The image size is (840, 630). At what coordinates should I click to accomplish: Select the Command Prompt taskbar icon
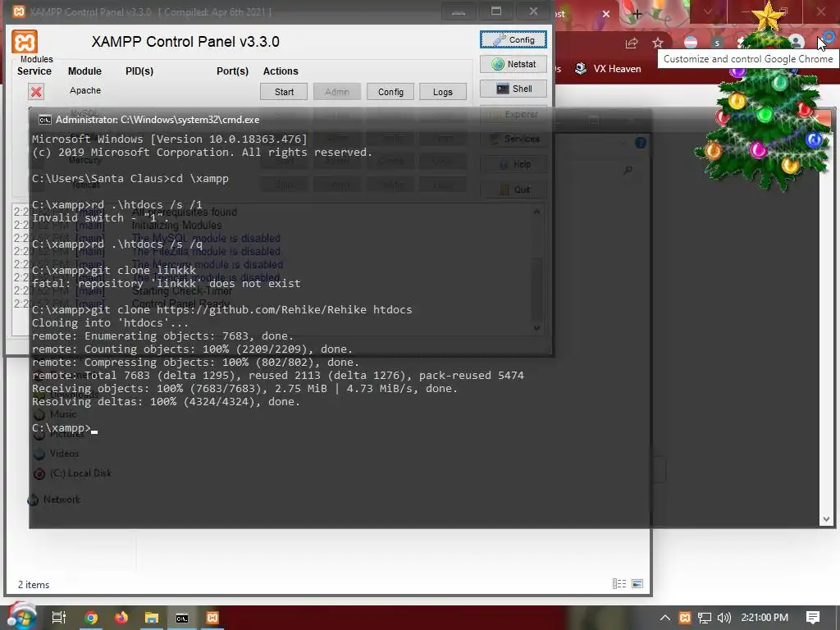pos(182,618)
